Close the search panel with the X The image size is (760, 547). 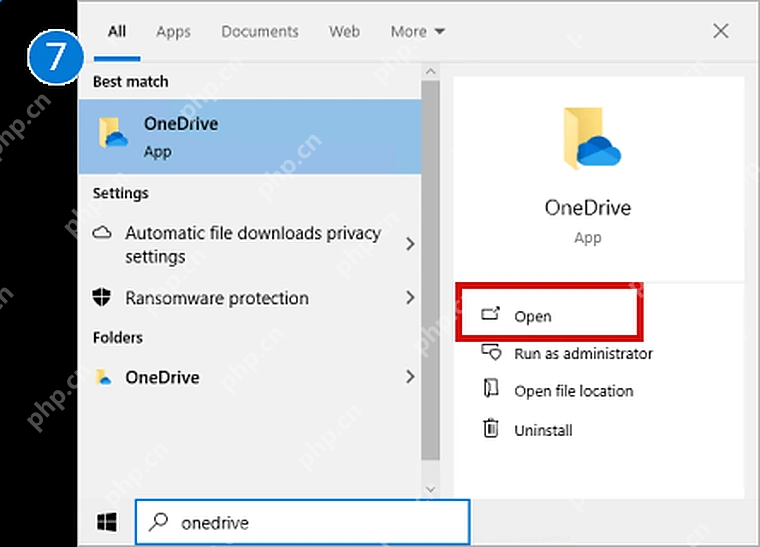pos(721,31)
